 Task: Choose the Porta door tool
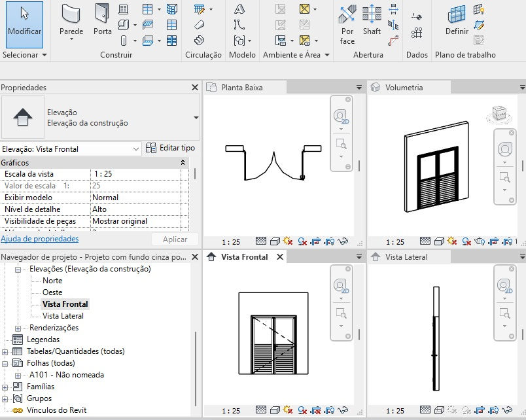click(102, 20)
